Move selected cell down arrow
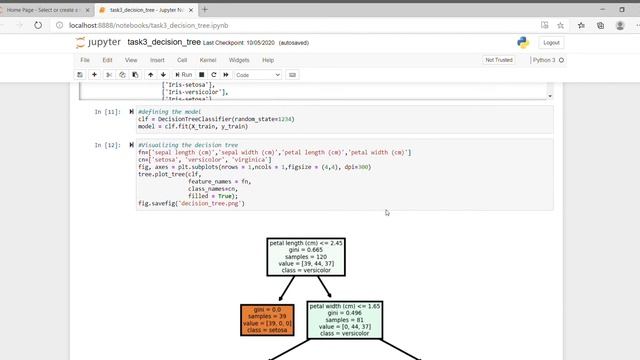 coord(163,75)
